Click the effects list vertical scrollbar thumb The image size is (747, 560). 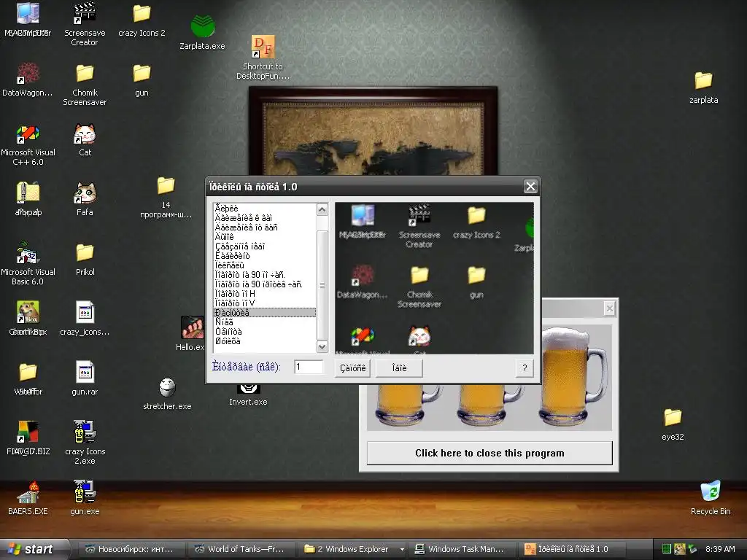[x=322, y=285]
